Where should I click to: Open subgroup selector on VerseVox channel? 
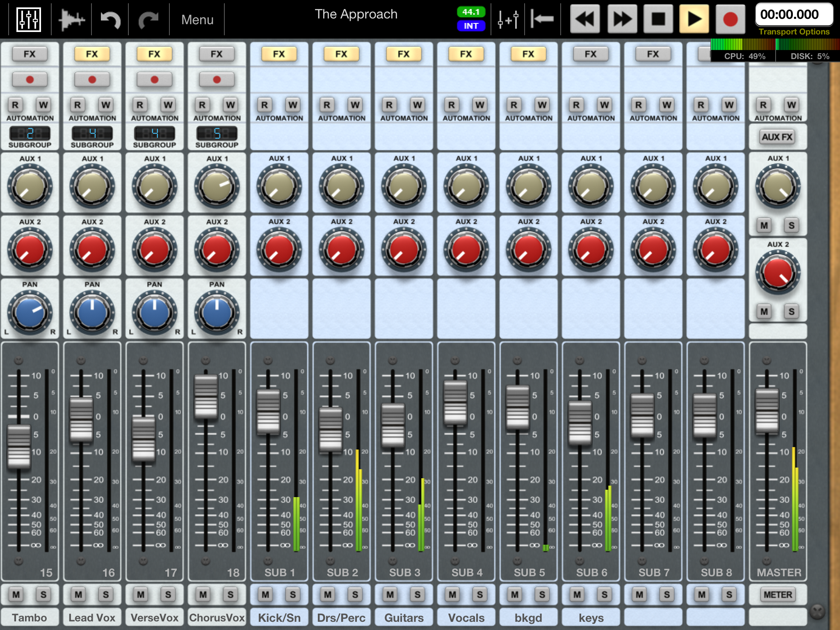[155, 133]
